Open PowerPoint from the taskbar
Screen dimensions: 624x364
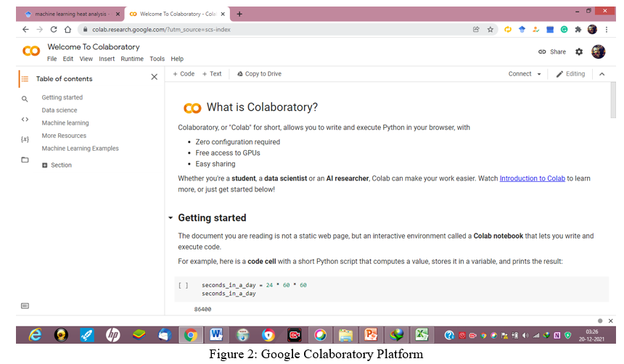371,335
